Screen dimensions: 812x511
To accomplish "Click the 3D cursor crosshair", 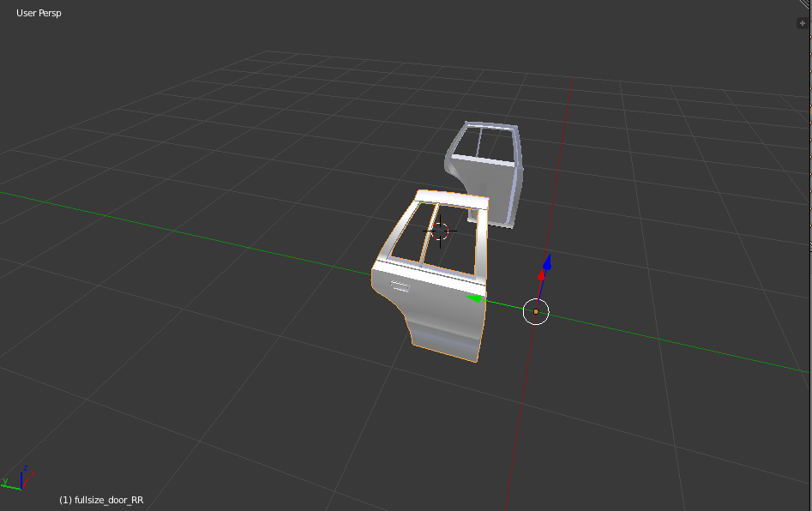I will click(x=440, y=231).
